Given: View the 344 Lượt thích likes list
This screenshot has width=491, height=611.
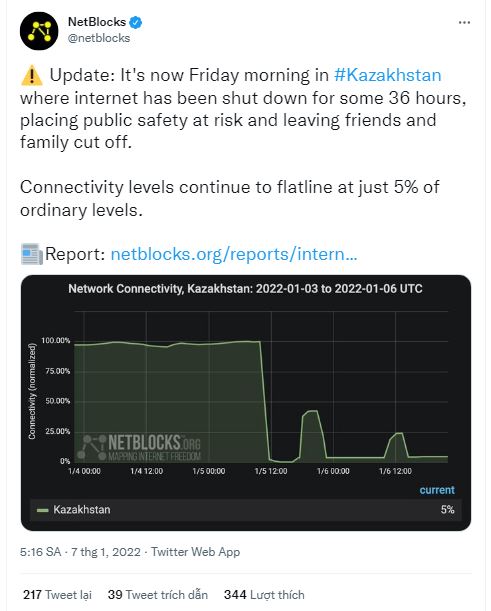Looking at the screenshot, I should (264, 595).
